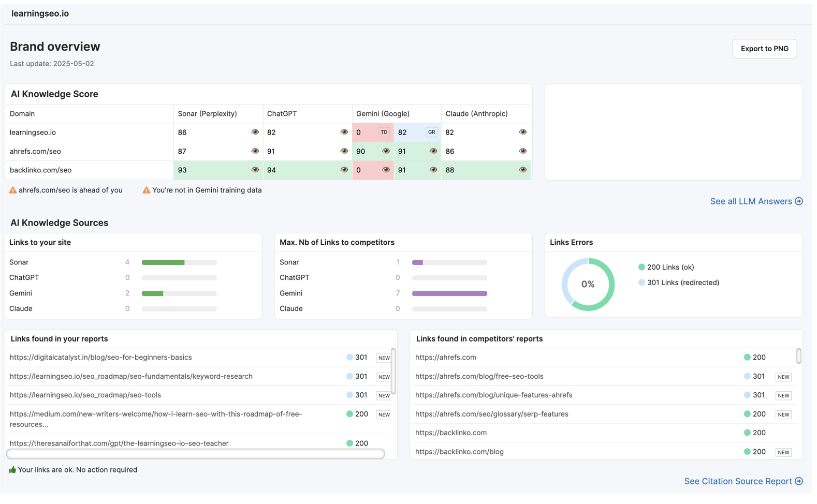Click NEW badge on ahrefs free-seo-tools row
The width and height of the screenshot is (817, 504).
click(x=783, y=377)
